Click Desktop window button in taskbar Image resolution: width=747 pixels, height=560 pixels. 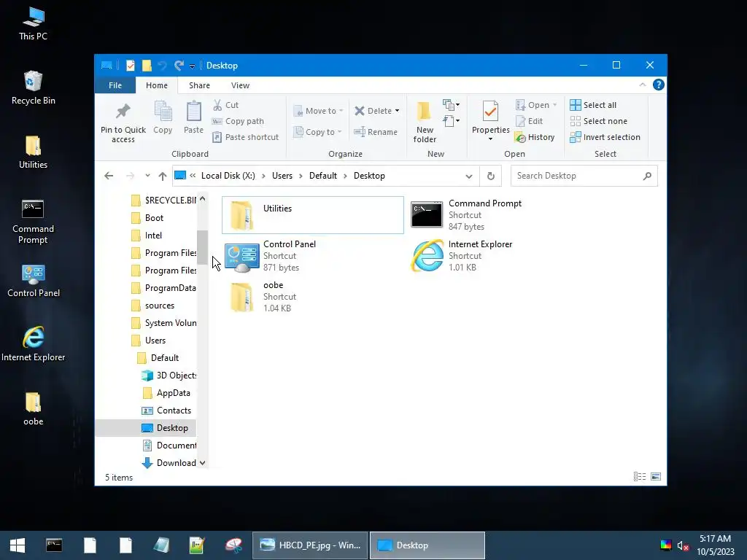pyautogui.click(x=427, y=545)
